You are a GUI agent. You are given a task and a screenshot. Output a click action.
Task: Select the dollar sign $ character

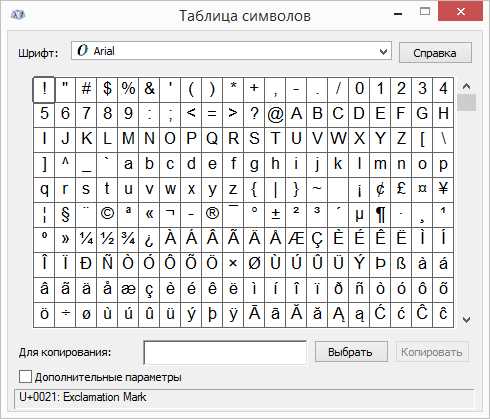[x=107, y=90]
